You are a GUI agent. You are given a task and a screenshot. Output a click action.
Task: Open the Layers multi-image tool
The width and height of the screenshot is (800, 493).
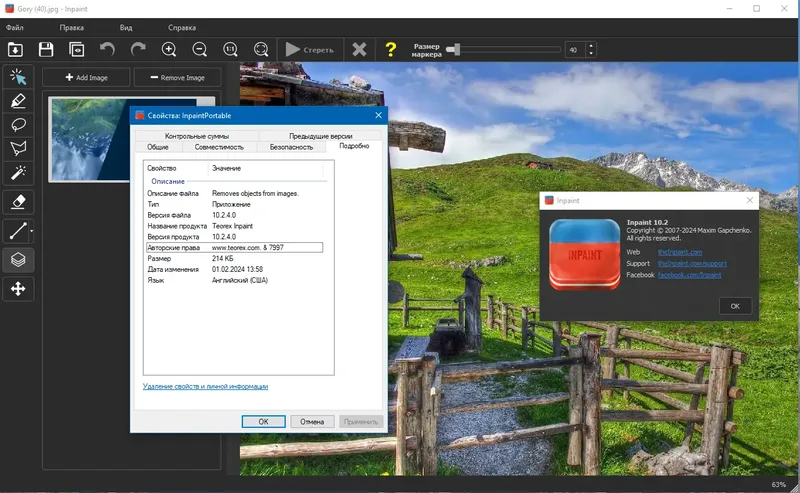(x=18, y=260)
